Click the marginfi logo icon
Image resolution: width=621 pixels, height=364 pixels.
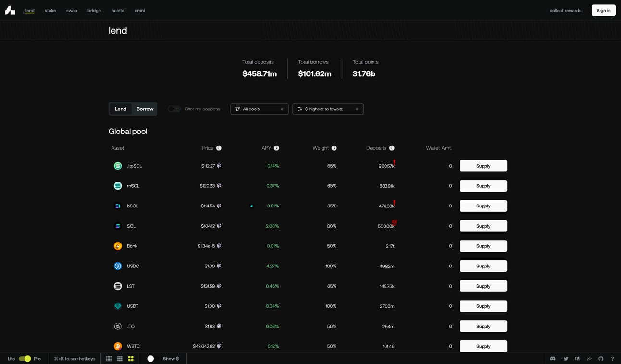pyautogui.click(x=10, y=10)
